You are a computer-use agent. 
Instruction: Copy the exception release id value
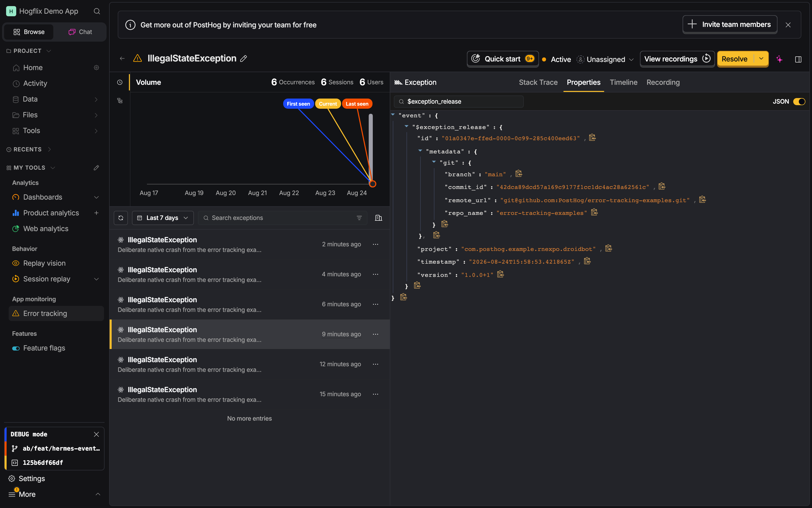click(592, 138)
